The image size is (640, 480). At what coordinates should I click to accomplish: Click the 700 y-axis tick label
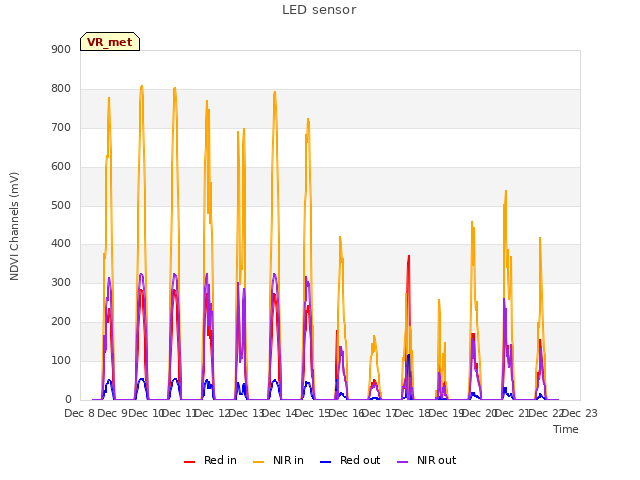click(61, 127)
